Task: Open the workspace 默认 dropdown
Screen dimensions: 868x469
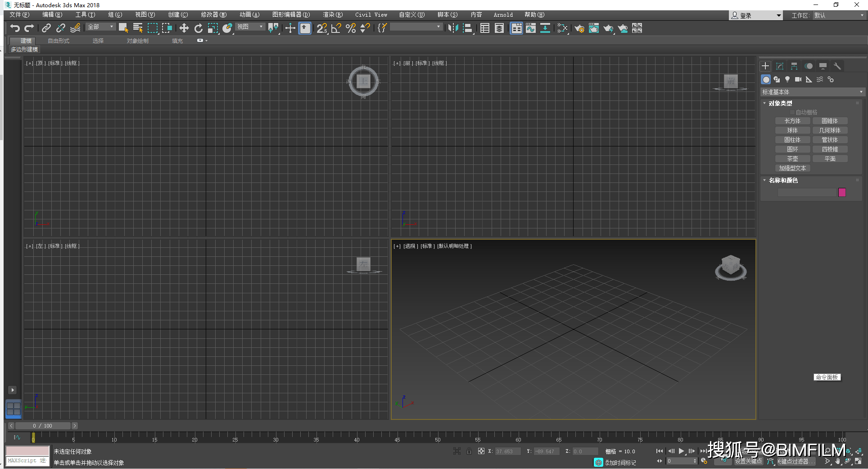Action: pos(839,15)
